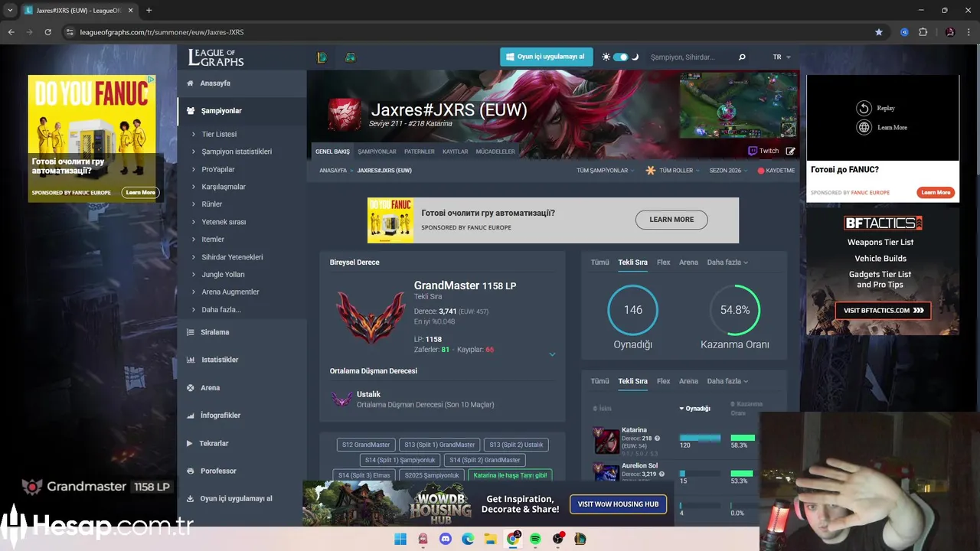
Task: Open File Explorer from the taskbar
Action: 490,539
